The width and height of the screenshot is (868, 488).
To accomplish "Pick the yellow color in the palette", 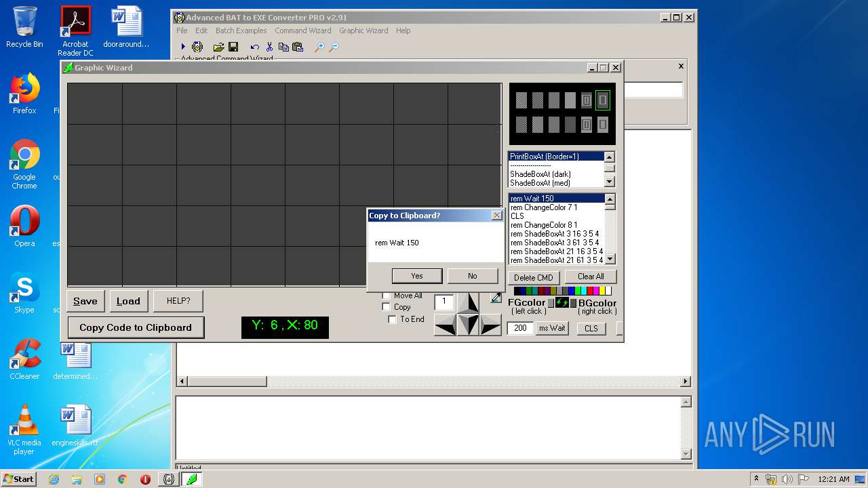I will pos(602,291).
